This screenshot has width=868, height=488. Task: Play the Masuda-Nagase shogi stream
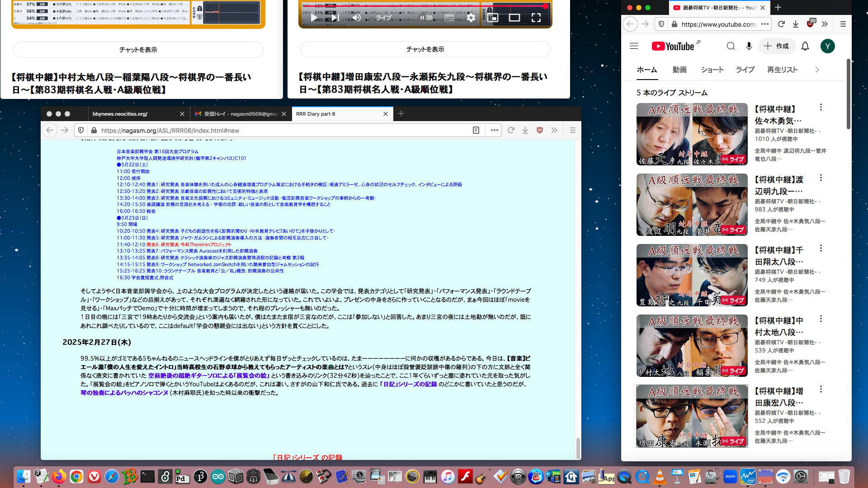314,18
